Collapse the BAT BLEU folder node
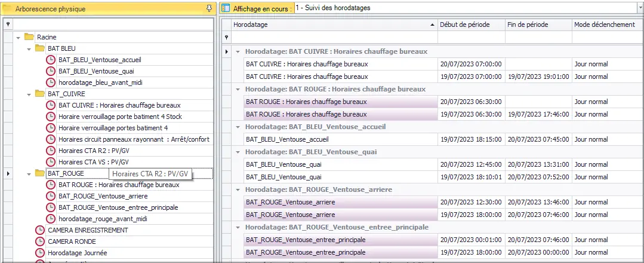This screenshot has height=263, width=644. click(x=29, y=49)
